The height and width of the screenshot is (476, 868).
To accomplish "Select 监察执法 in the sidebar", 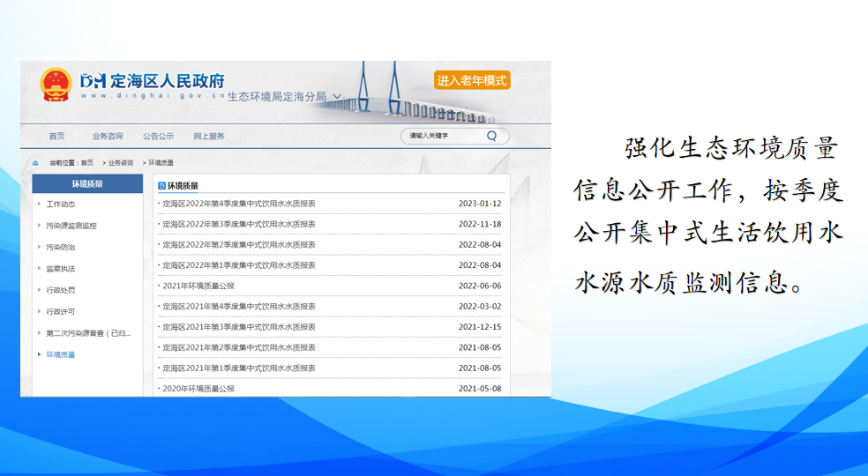I will pyautogui.click(x=61, y=269).
